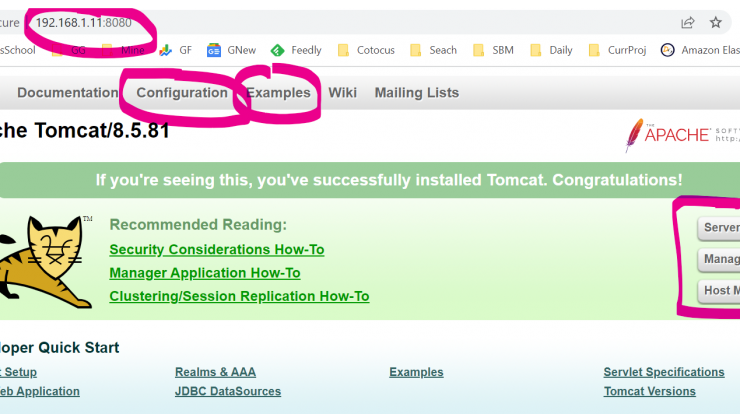Image resolution: width=740 pixels, height=414 pixels.
Task: Click the share page icon in address bar
Action: coord(688,23)
